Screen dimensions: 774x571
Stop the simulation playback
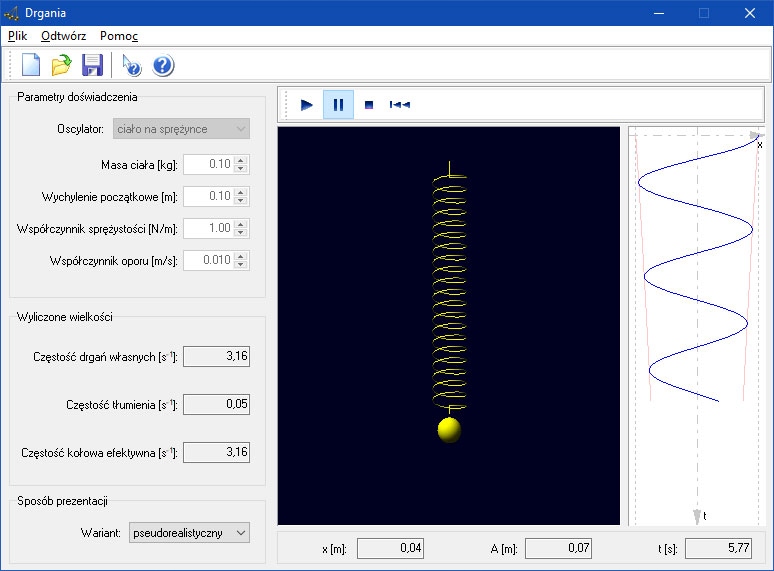[x=369, y=104]
